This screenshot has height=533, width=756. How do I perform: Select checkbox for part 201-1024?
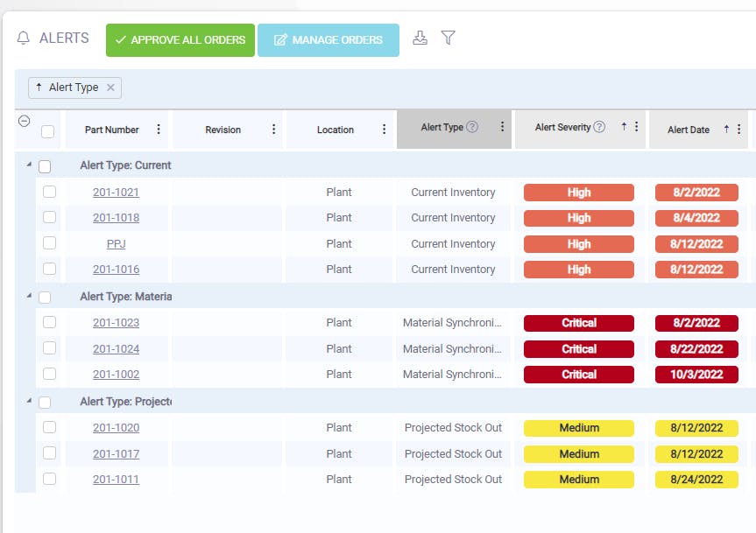point(49,348)
